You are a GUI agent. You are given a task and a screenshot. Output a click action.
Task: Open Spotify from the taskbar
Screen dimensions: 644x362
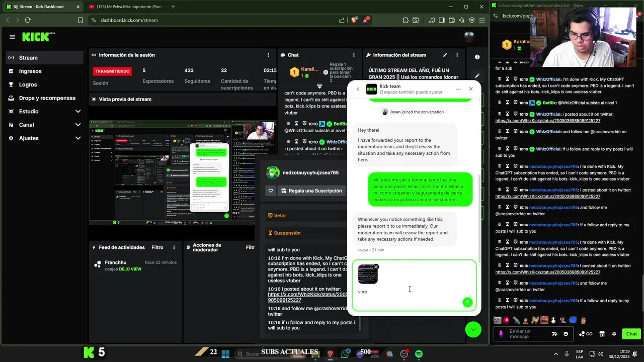pyautogui.click(x=419, y=354)
